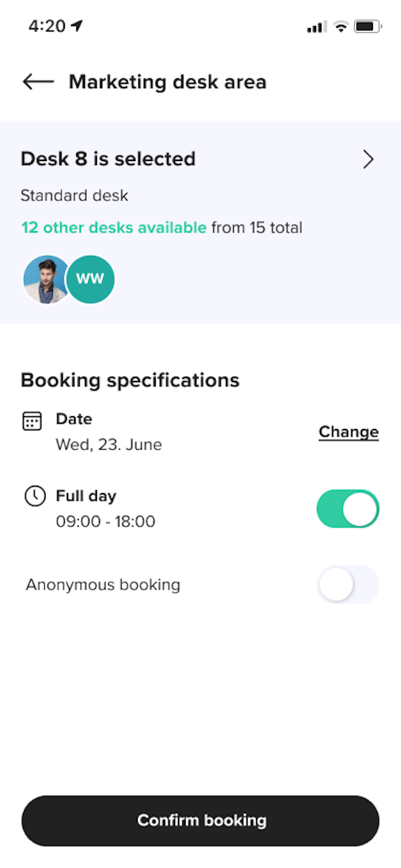The height and width of the screenshot is (868, 401).
Task: Expand Desk 8 details via the chevron
Action: coord(367,159)
